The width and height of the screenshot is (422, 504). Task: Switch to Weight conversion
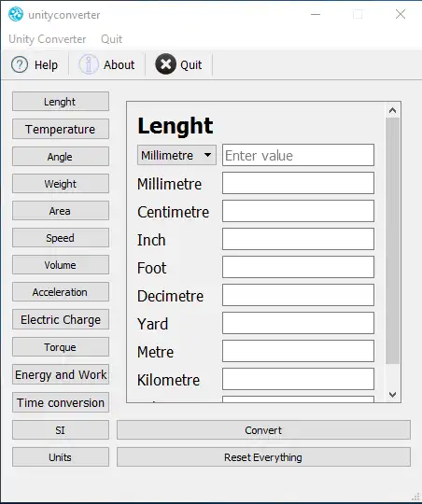point(61,184)
